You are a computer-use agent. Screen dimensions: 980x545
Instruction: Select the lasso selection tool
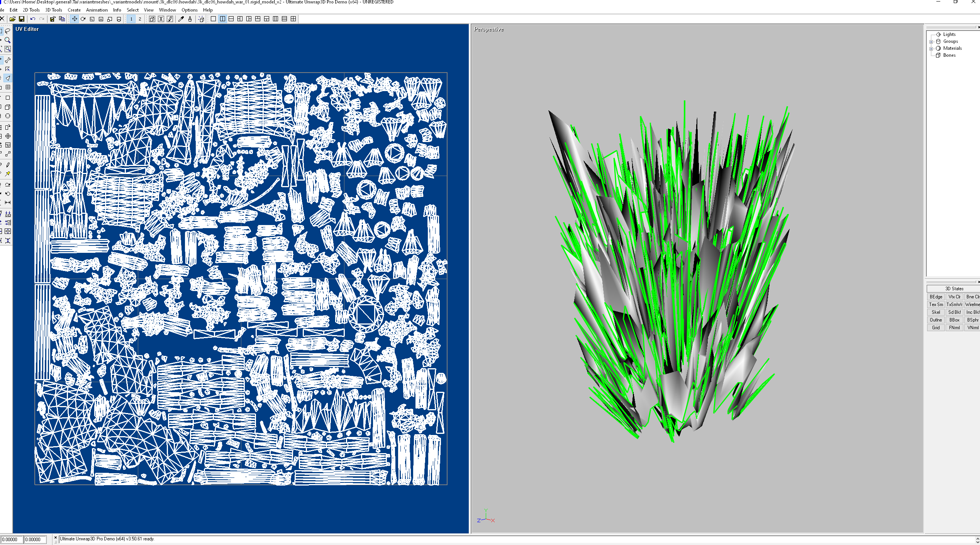click(x=8, y=31)
